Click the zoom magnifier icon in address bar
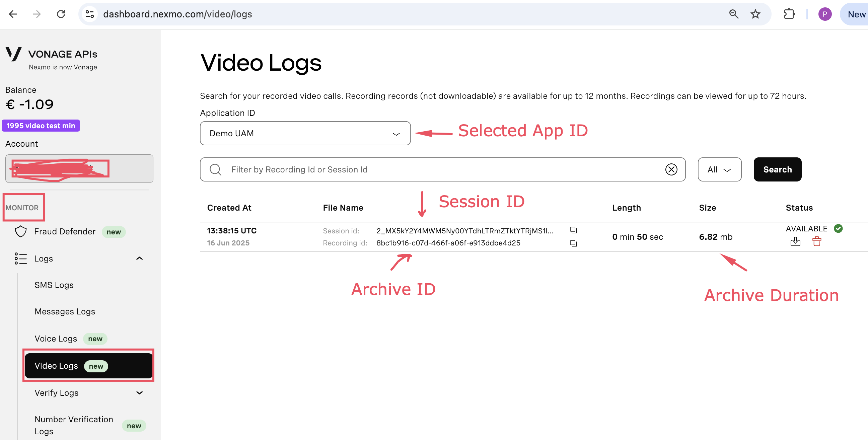The width and height of the screenshot is (868, 440). coord(734,14)
